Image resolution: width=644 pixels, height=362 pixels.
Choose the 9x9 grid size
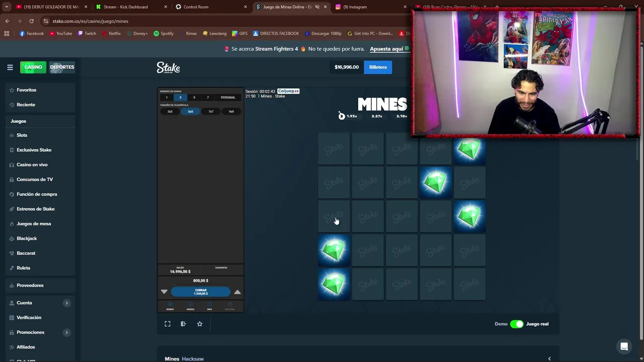231,111
